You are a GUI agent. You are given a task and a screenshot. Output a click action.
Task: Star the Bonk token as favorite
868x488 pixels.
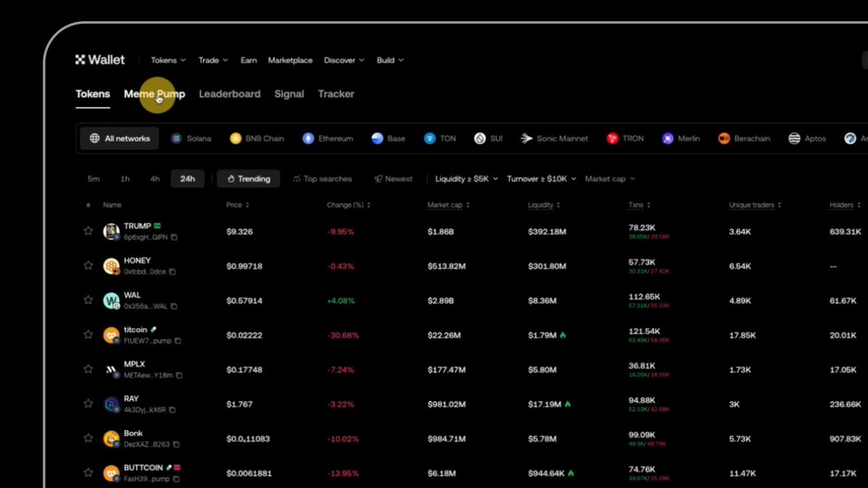88,438
